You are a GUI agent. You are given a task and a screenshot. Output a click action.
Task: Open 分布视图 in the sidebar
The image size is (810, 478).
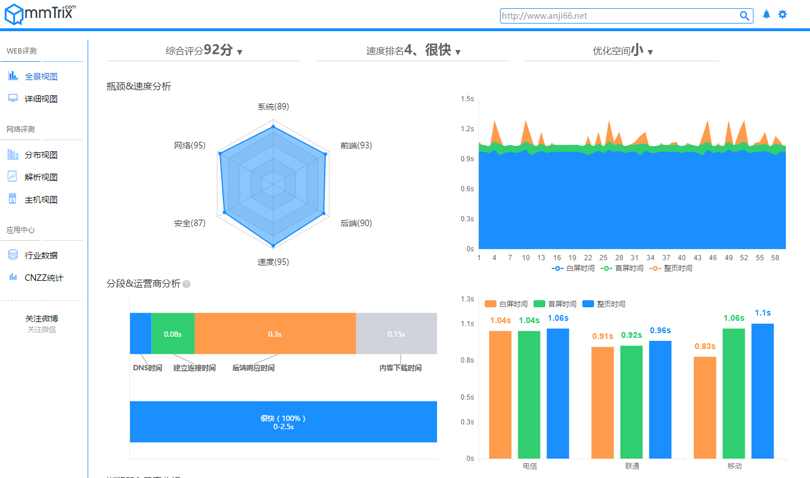pyautogui.click(x=41, y=155)
